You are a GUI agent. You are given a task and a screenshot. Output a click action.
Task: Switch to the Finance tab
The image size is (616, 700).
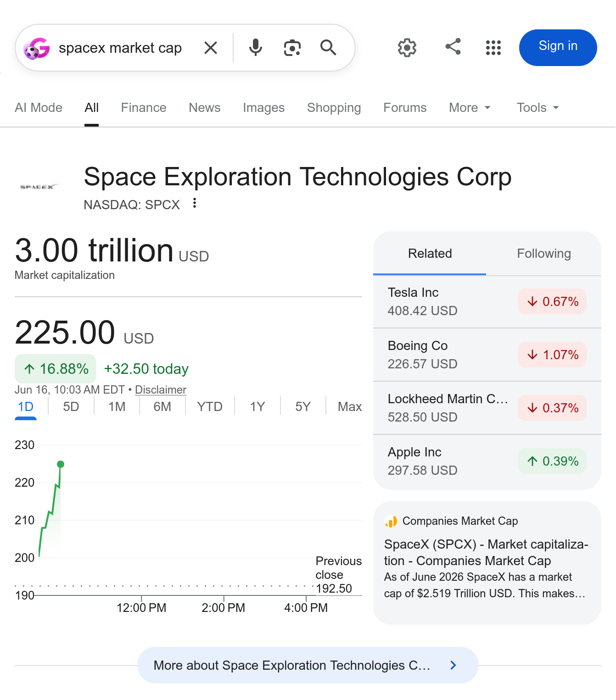point(144,108)
